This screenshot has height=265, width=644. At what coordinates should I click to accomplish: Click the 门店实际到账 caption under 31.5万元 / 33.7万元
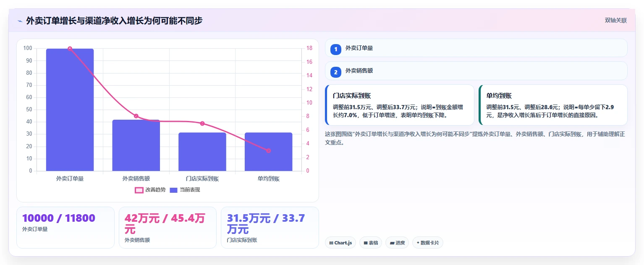(x=242, y=240)
